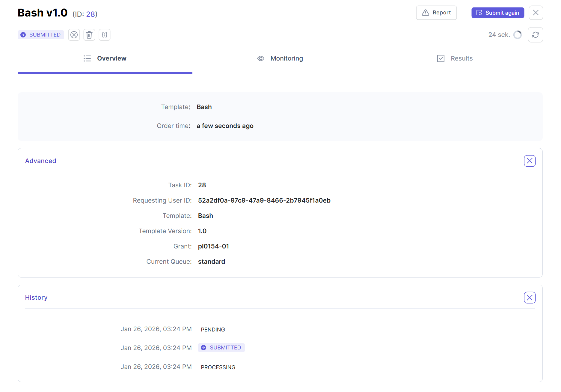This screenshot has height=392, width=561.
Task: Refresh the task status
Action: coord(536,35)
